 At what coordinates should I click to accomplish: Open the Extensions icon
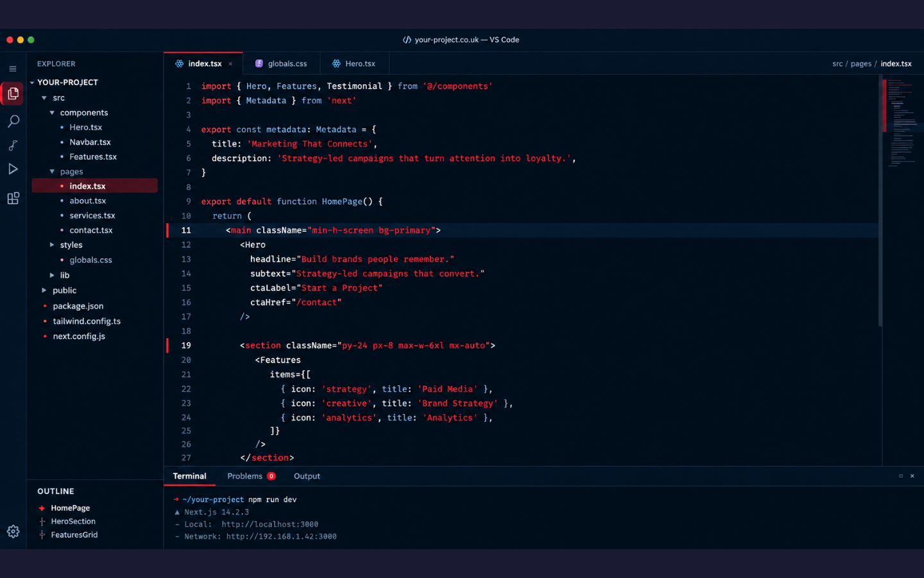[13, 198]
